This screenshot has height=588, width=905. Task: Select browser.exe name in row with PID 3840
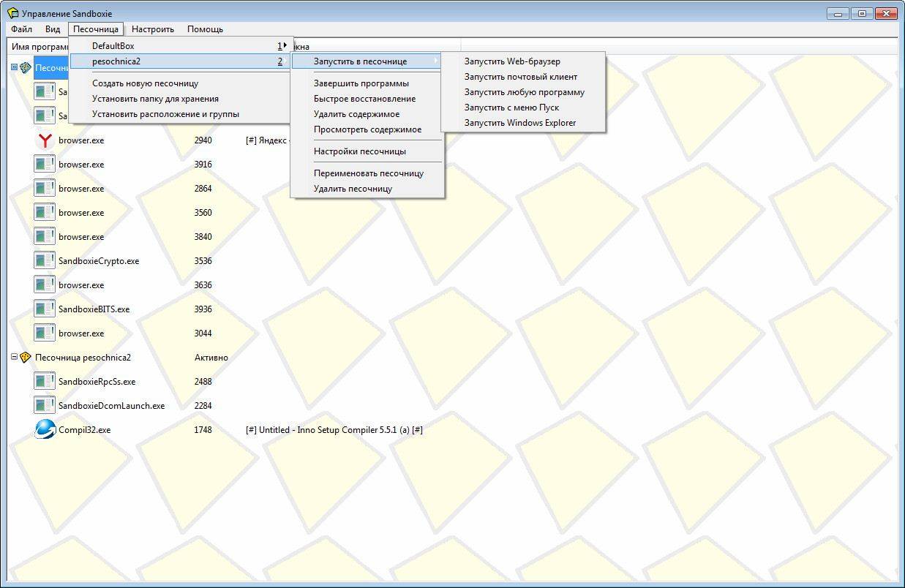[81, 237]
